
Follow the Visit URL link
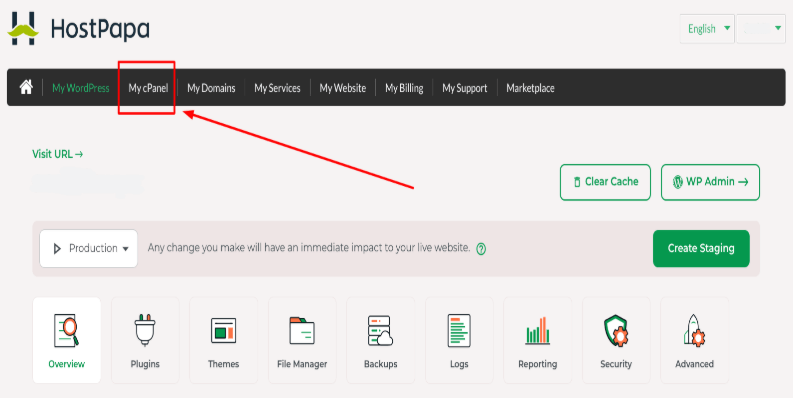(58, 154)
